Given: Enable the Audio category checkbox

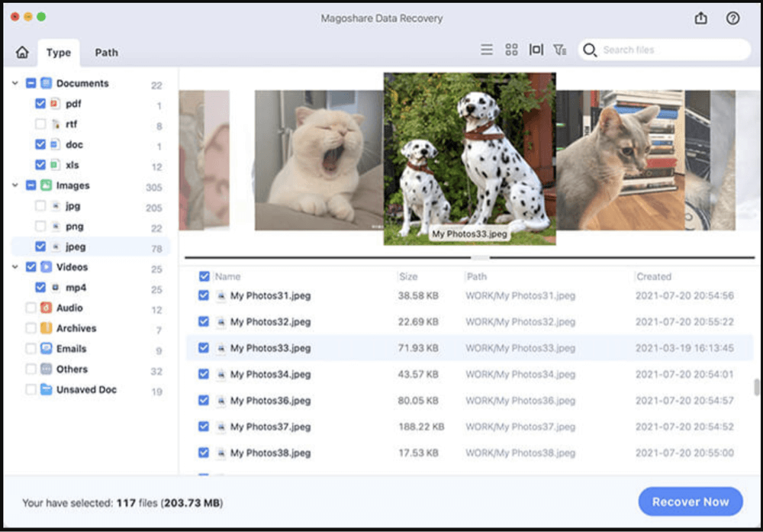Looking at the screenshot, I should tap(31, 308).
